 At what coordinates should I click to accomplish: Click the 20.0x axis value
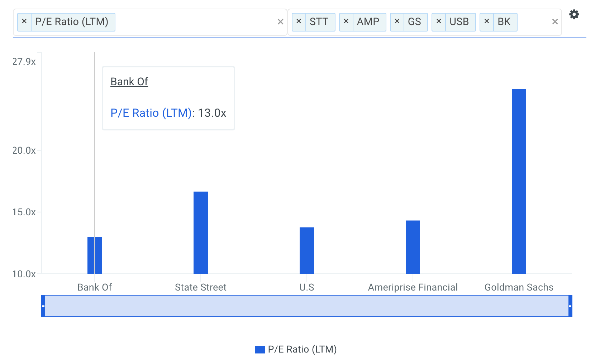(24, 150)
